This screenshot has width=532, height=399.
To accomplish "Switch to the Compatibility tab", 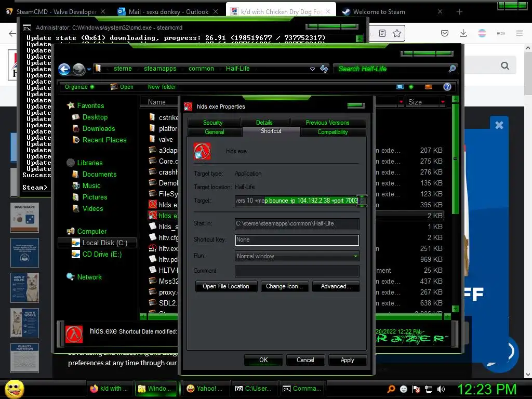I will pos(333,132).
